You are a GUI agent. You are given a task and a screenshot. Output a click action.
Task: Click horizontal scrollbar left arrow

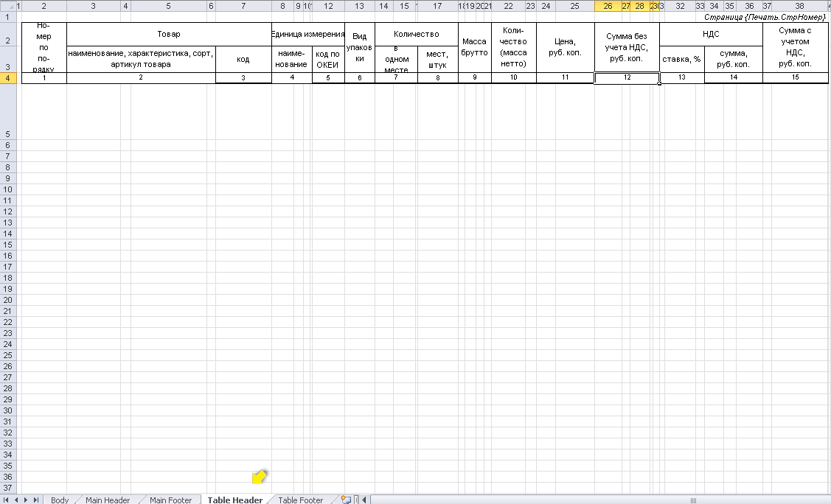click(x=364, y=500)
